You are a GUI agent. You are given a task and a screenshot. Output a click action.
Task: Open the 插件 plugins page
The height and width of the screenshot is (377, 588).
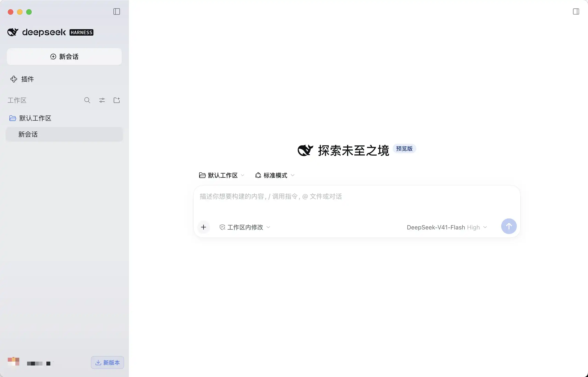22,79
